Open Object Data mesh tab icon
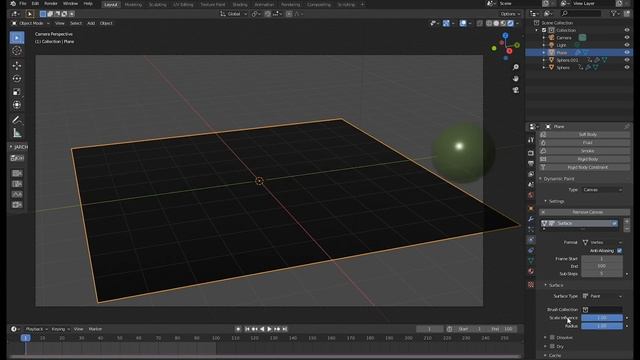640x360 pixels. [531, 260]
